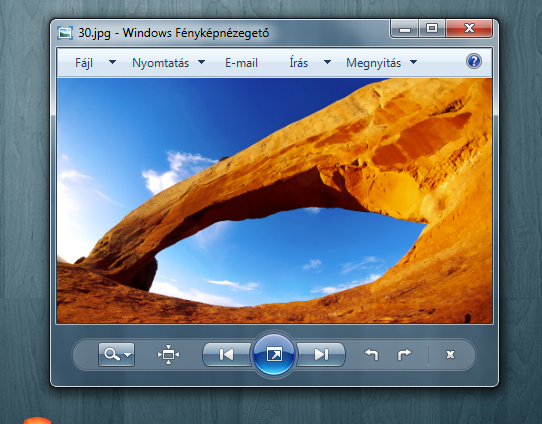The image size is (542, 424).
Task: Fit picture to window (actual size icon)
Action: coord(168,354)
